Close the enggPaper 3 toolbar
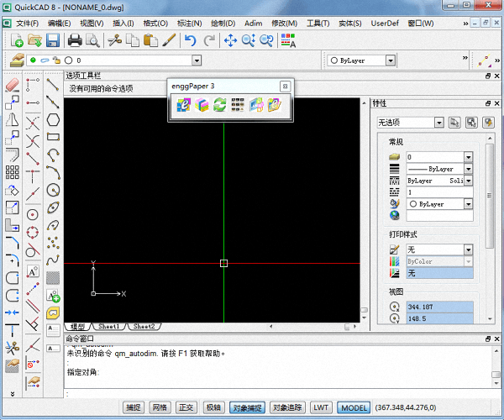504x420 pixels. [285, 87]
